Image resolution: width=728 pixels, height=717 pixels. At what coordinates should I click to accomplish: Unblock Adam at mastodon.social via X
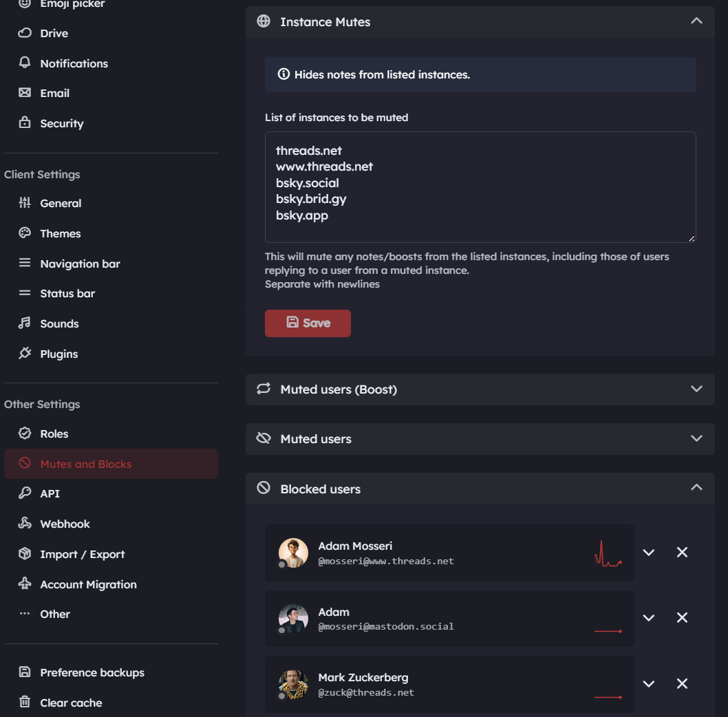[682, 618]
